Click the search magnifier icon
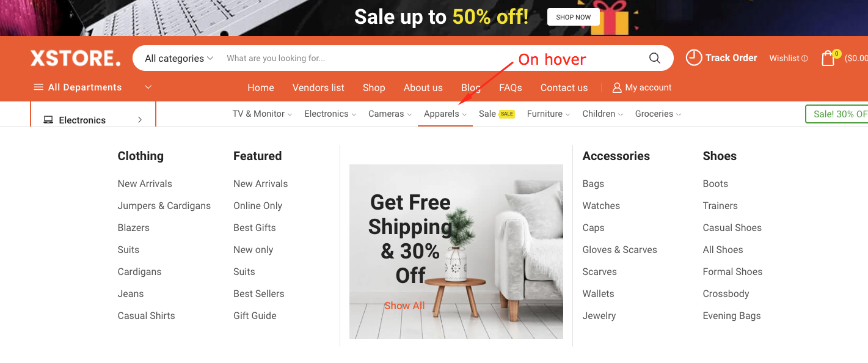This screenshot has height=363, width=868. 654,58
